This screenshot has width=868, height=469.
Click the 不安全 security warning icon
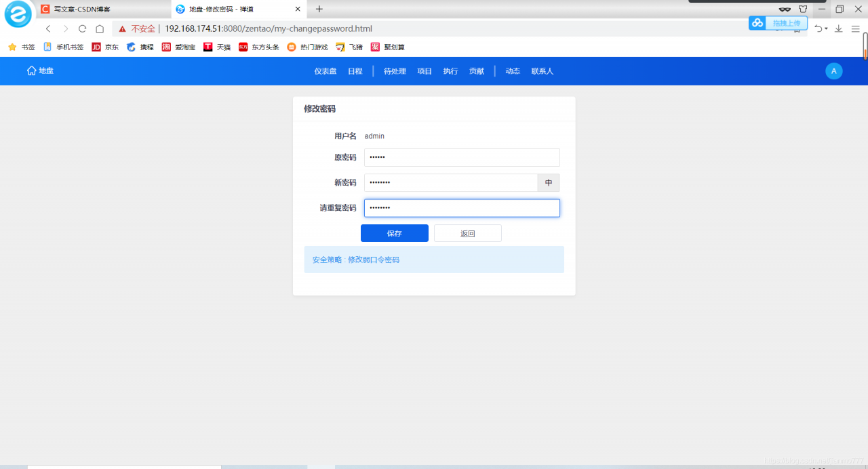coord(122,28)
